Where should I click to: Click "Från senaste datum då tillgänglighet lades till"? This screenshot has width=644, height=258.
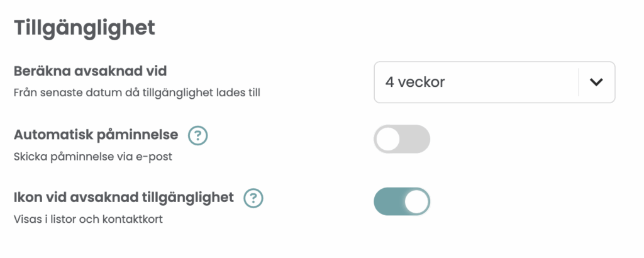coord(136,93)
